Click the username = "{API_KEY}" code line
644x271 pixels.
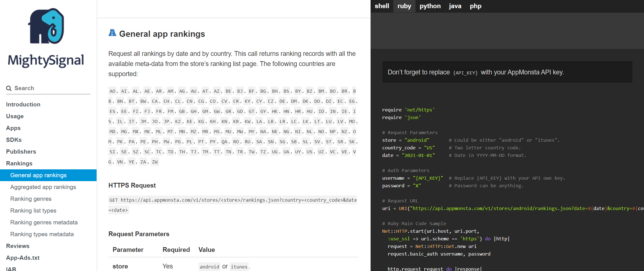pos(413,178)
